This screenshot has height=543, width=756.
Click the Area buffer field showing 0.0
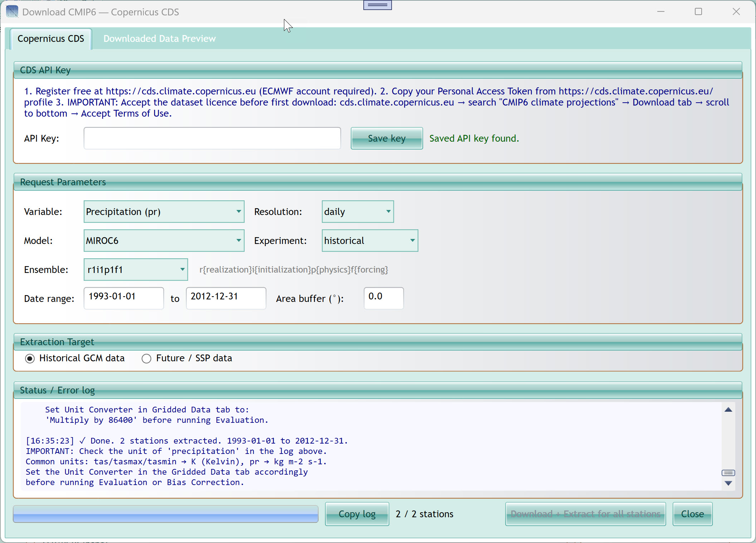click(384, 298)
